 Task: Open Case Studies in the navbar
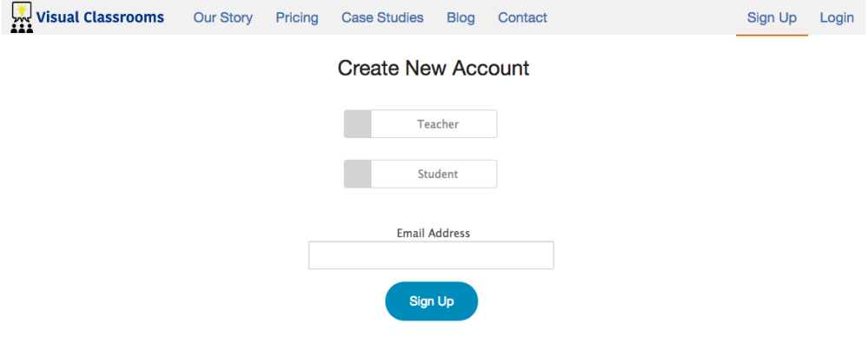[x=383, y=17]
